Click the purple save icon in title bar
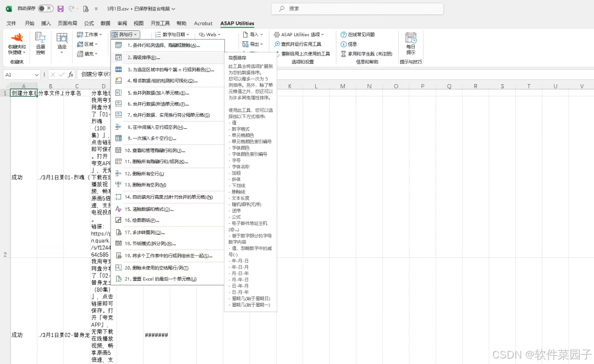 (61, 8)
